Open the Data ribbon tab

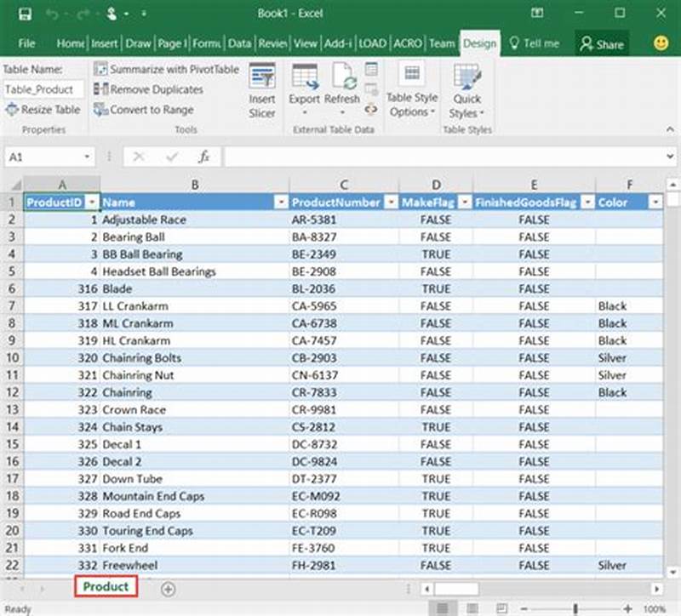click(x=243, y=43)
